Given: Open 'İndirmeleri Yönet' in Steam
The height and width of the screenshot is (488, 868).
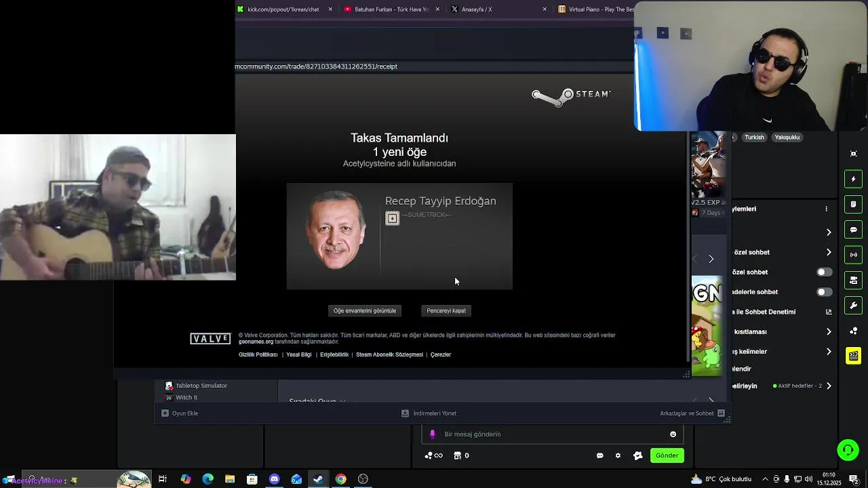Looking at the screenshot, I should point(429,413).
